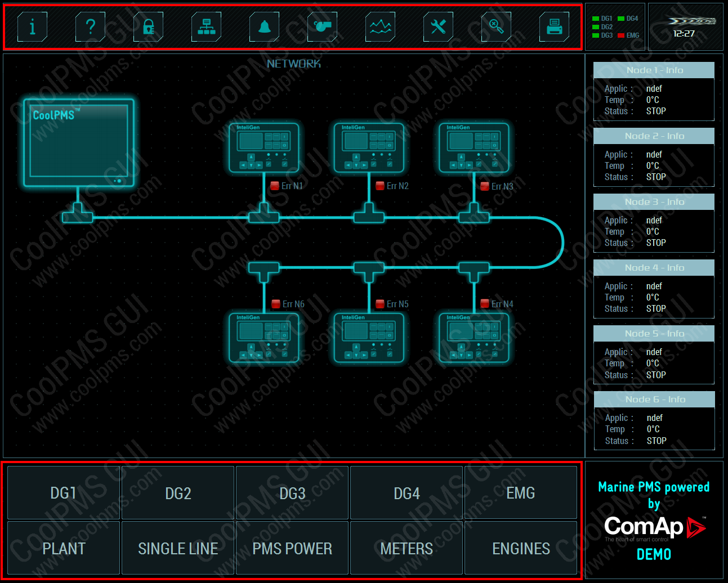Click the NETWORK title text

294,64
